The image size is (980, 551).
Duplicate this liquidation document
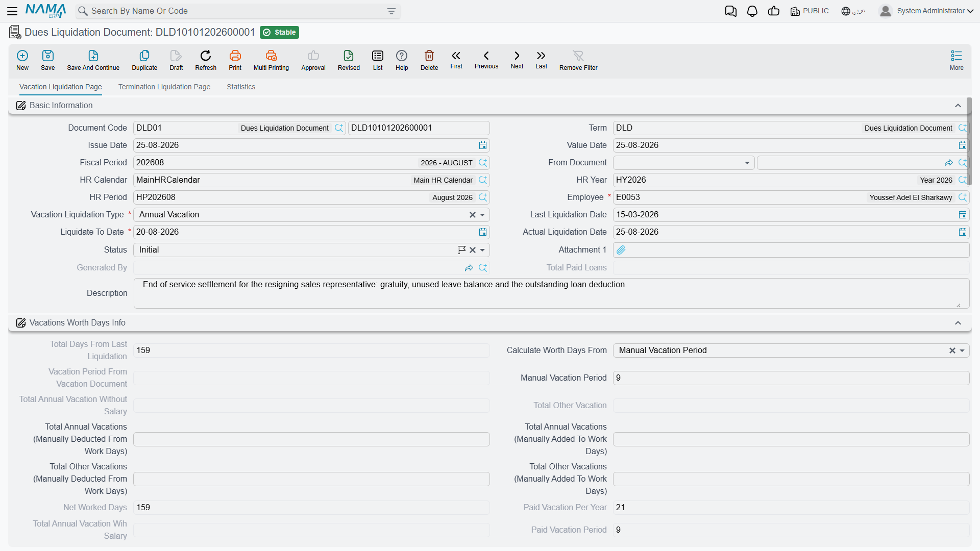click(x=144, y=60)
